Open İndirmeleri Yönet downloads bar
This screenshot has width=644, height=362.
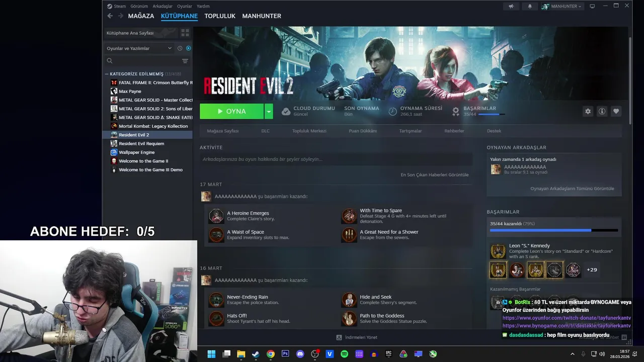coord(357,337)
